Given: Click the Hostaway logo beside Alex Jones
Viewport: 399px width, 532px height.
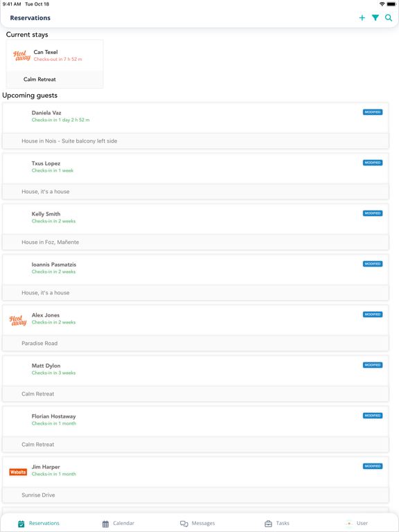Looking at the screenshot, I should 18,320.
